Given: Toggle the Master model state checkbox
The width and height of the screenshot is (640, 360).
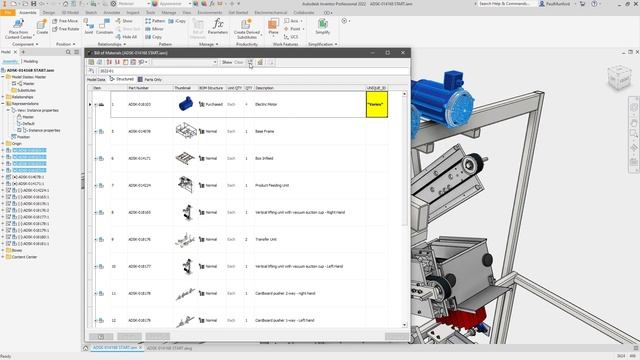Looking at the screenshot, I should (x=14, y=84).
